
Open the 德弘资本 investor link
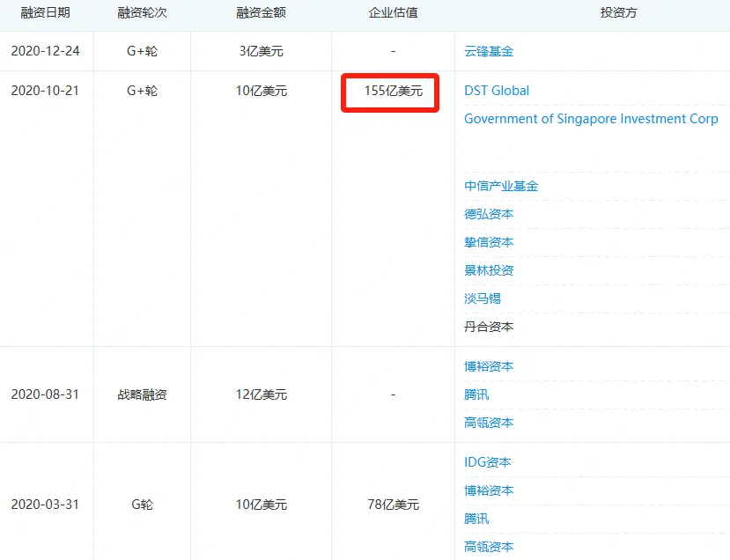[x=489, y=214]
